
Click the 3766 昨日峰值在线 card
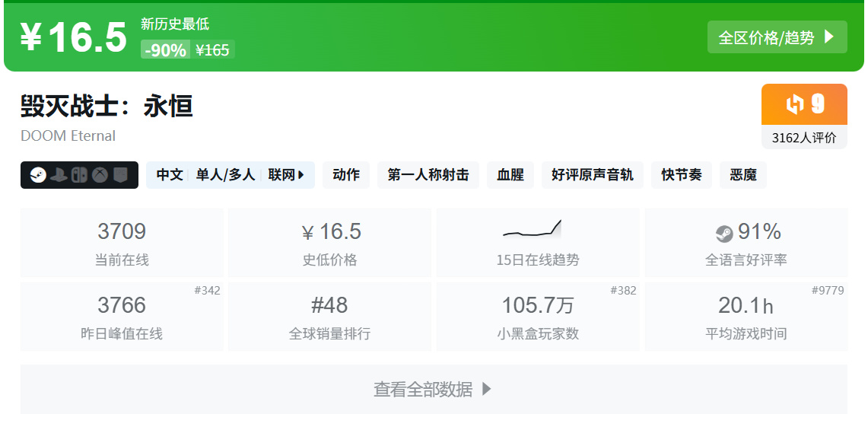click(122, 317)
